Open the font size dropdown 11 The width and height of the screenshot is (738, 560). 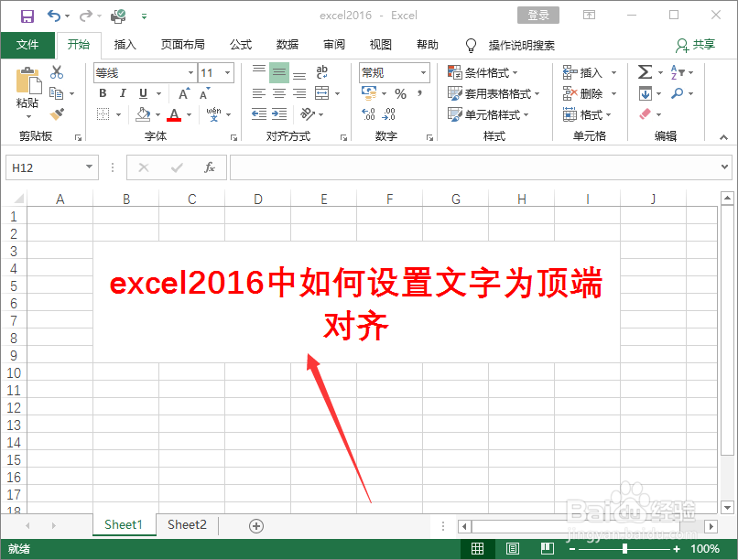click(x=228, y=73)
